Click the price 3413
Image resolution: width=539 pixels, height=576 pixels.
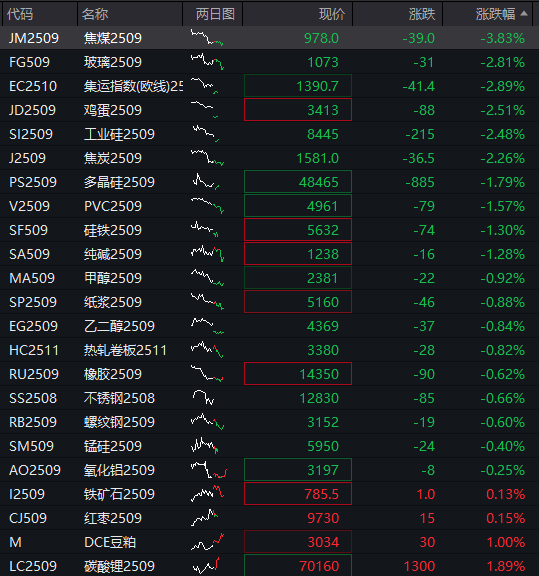323,110
